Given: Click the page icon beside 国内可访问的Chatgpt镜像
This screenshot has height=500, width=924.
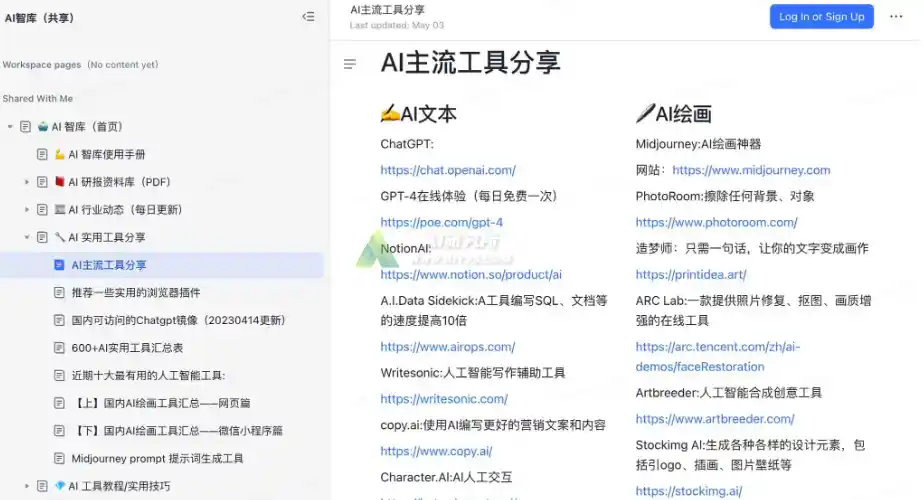Looking at the screenshot, I should click(x=59, y=320).
